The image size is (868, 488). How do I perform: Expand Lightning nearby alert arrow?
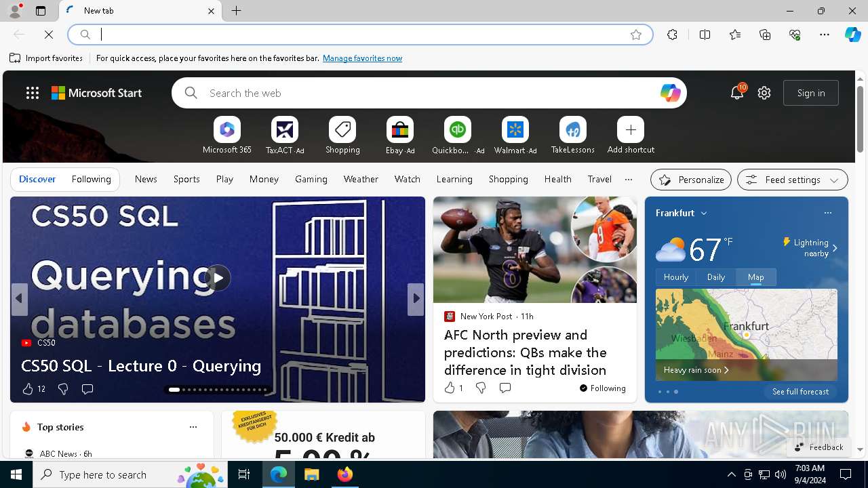click(x=835, y=248)
